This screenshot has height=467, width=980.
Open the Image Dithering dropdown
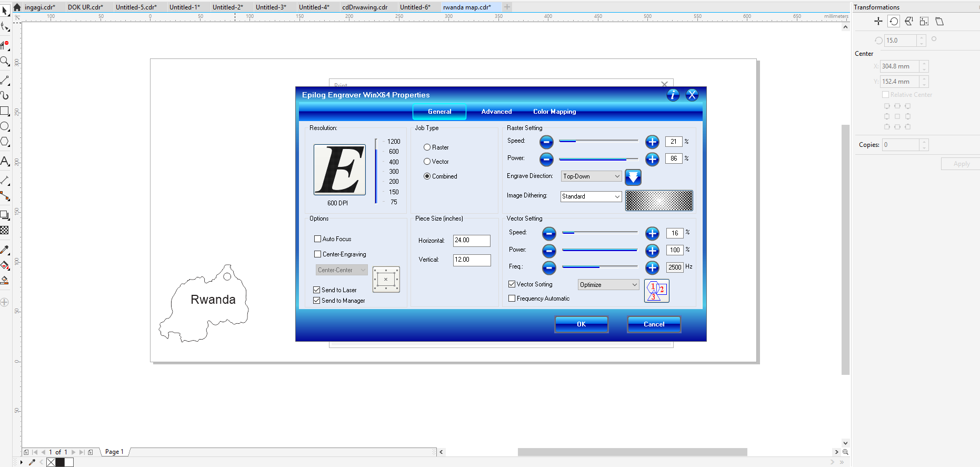(x=591, y=196)
